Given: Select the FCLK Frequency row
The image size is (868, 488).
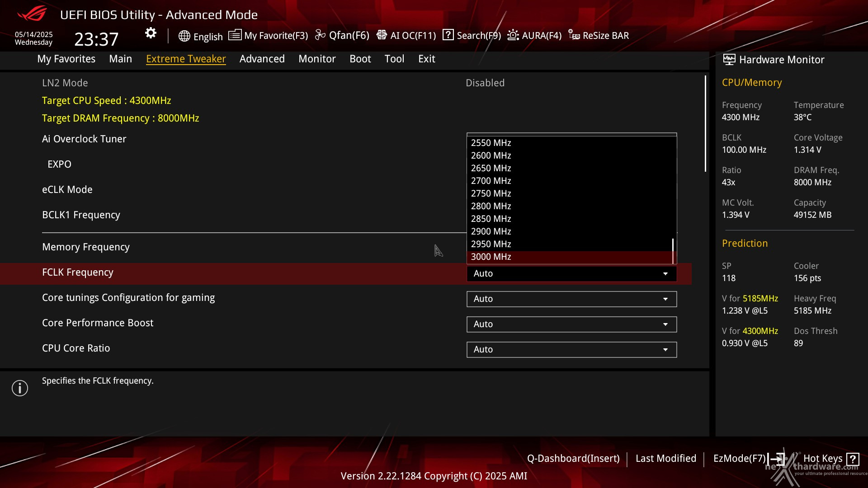Looking at the screenshot, I should tap(346, 273).
